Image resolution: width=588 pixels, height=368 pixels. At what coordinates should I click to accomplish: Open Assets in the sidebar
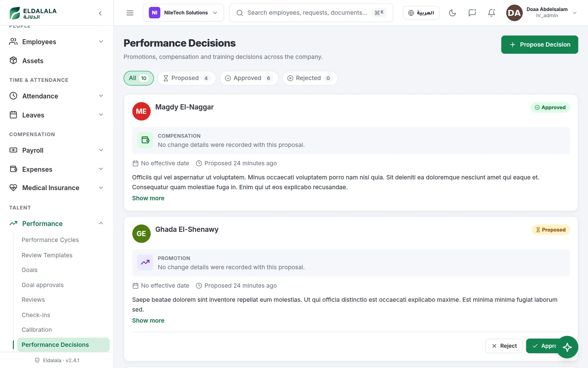(57, 61)
